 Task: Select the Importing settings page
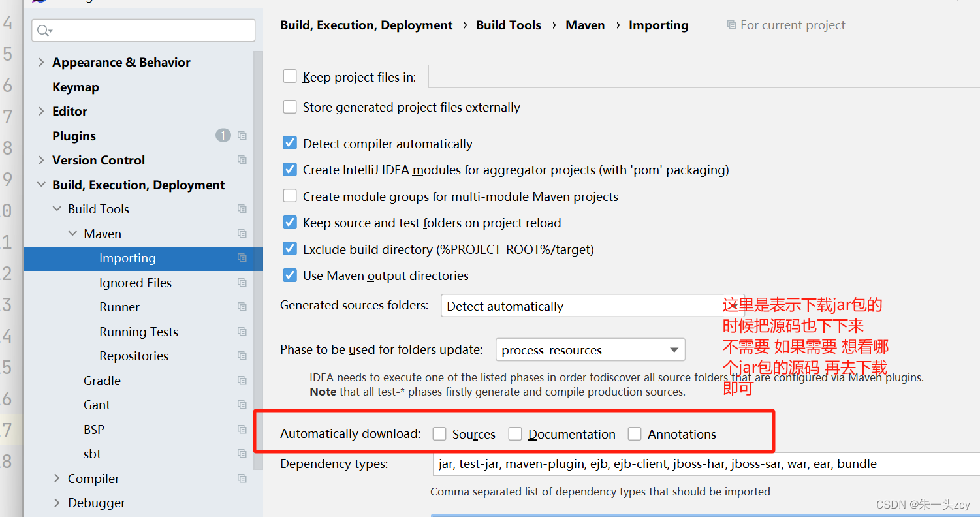pos(143,258)
